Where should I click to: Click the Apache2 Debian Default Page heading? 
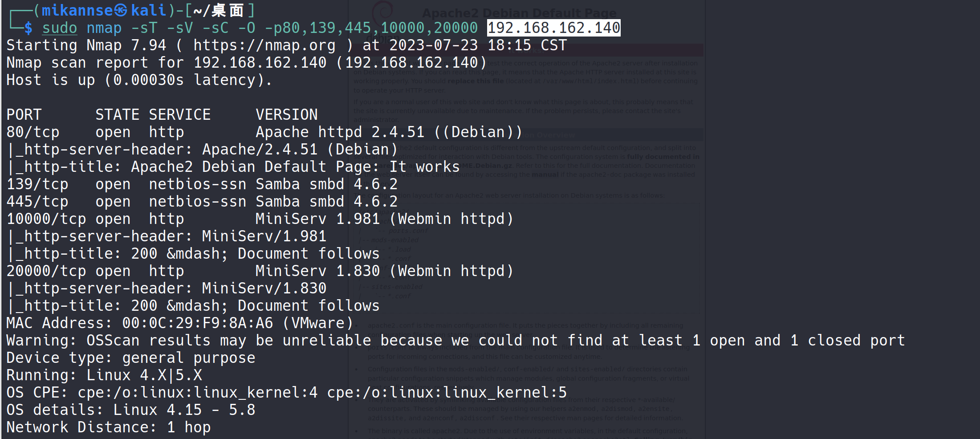519,13
